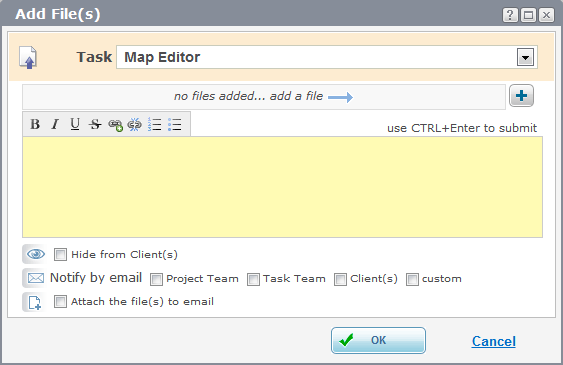The image size is (563, 365).
Task: Insert a hyperlink with link icon
Action: pyautogui.click(x=115, y=125)
